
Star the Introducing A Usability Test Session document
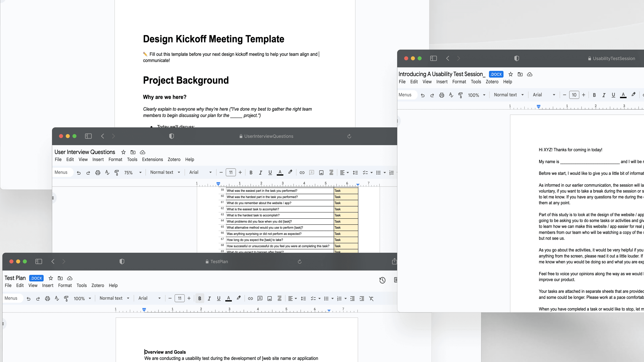[511, 74]
